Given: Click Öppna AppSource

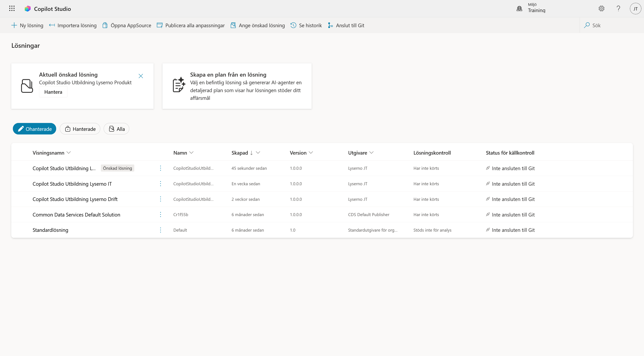Looking at the screenshot, I should coord(127,25).
